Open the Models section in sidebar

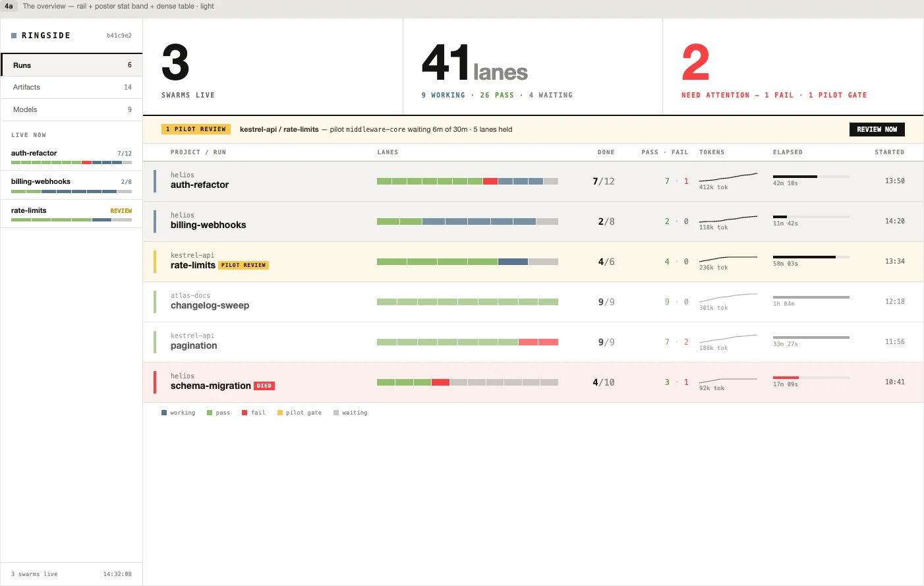click(x=72, y=109)
